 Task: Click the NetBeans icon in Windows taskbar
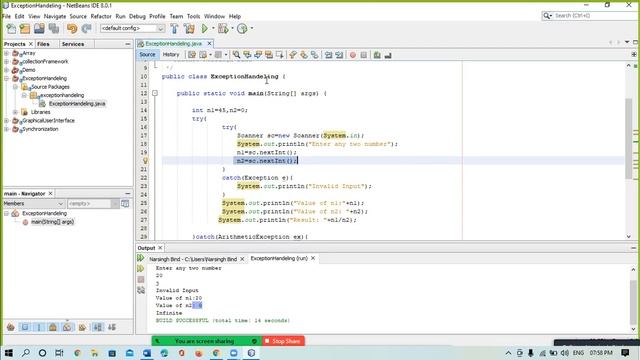click(x=251, y=353)
